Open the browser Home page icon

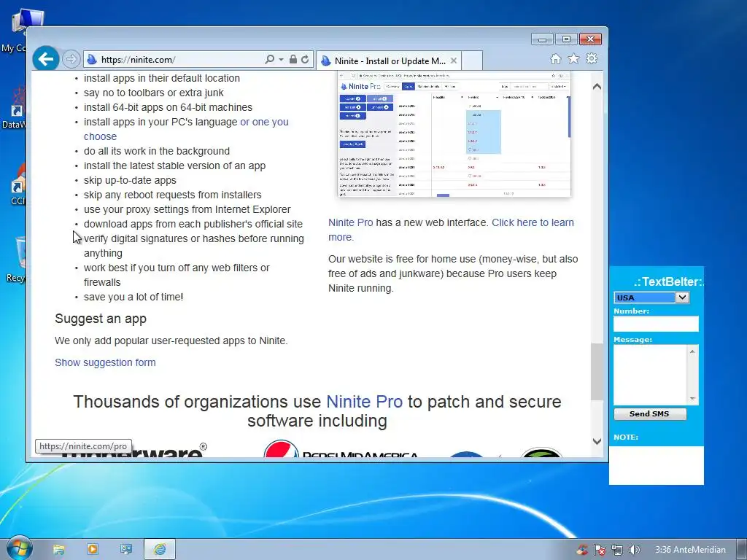555,59
